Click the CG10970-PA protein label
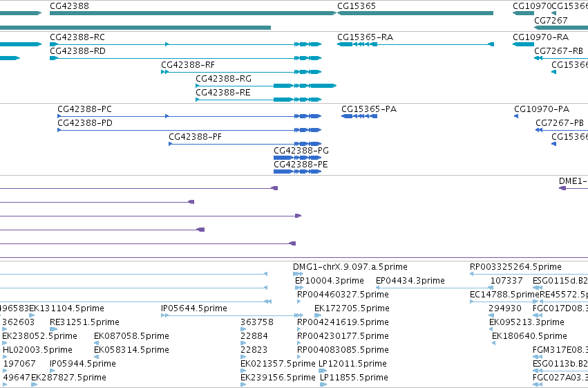The height and width of the screenshot is (388, 588). [x=542, y=109]
